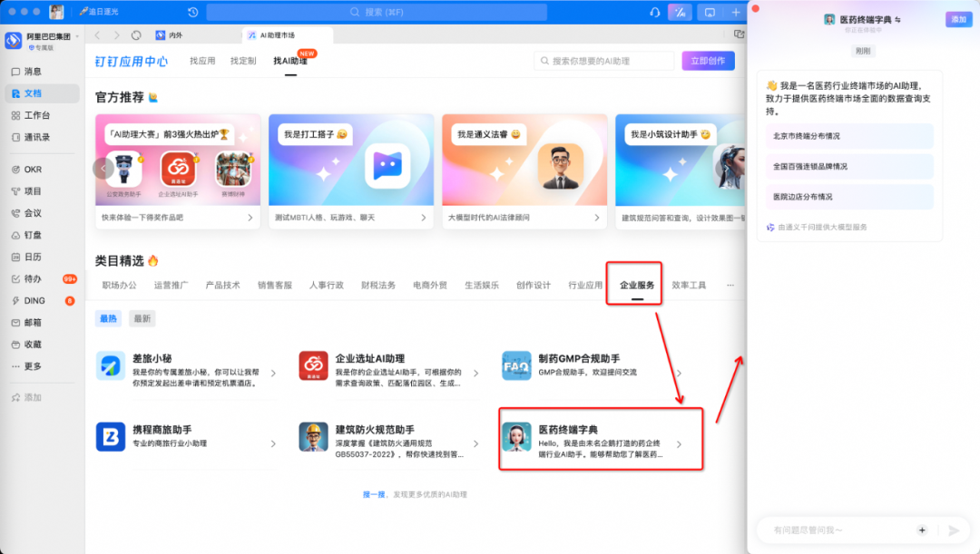Open the 找AI助理 tab
This screenshot has width=980, height=554.
pyautogui.click(x=290, y=61)
